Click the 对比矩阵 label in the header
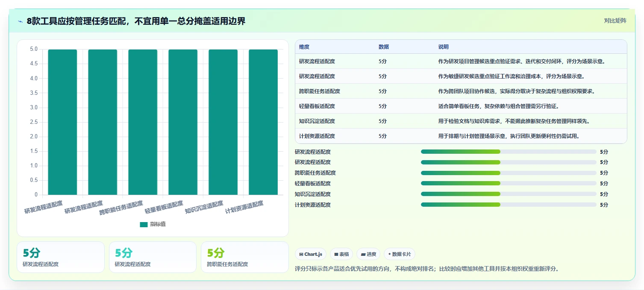The width and height of the screenshot is (644, 290). (615, 21)
